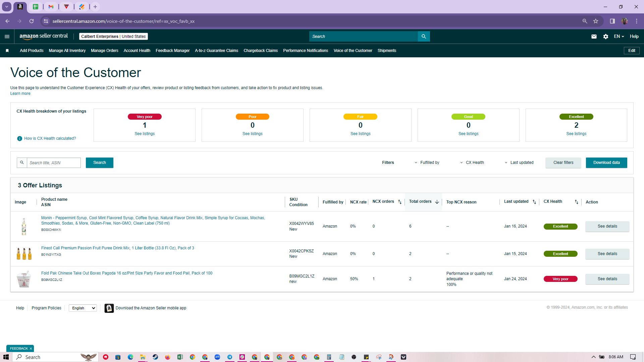Sort by Total orders down arrow

click(437, 202)
